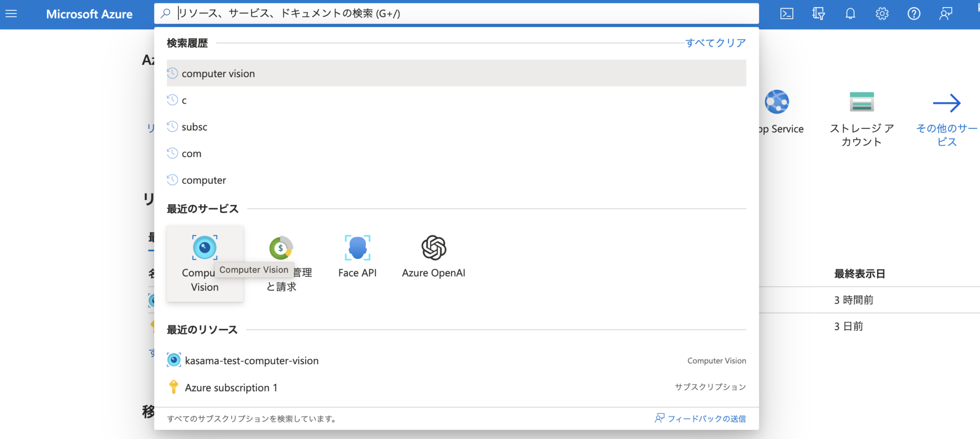Viewport: 980px width, 439px height.
Task: Open the portal hamburger menu
Action: (x=11, y=13)
